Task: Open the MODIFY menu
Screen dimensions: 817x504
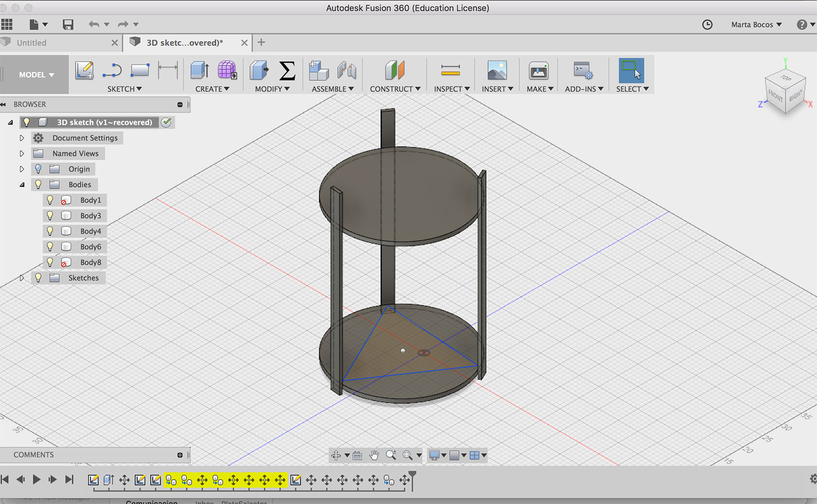Action: 272,89
